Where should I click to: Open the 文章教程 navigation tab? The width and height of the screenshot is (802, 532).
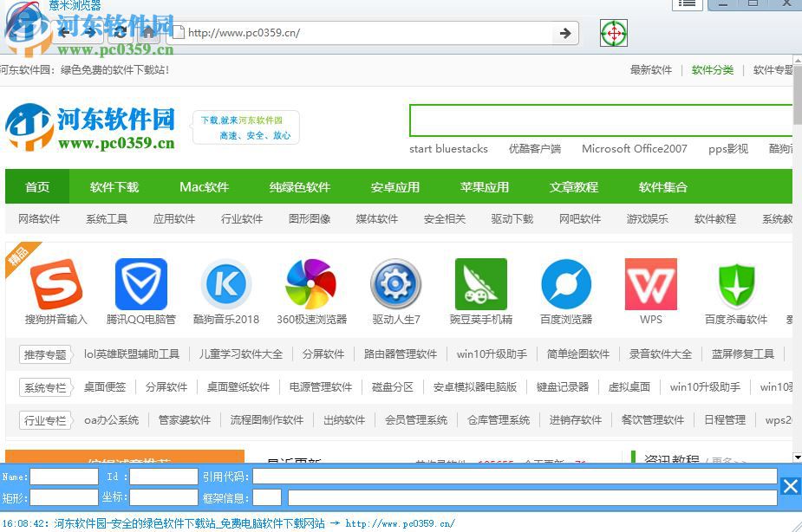click(x=574, y=187)
